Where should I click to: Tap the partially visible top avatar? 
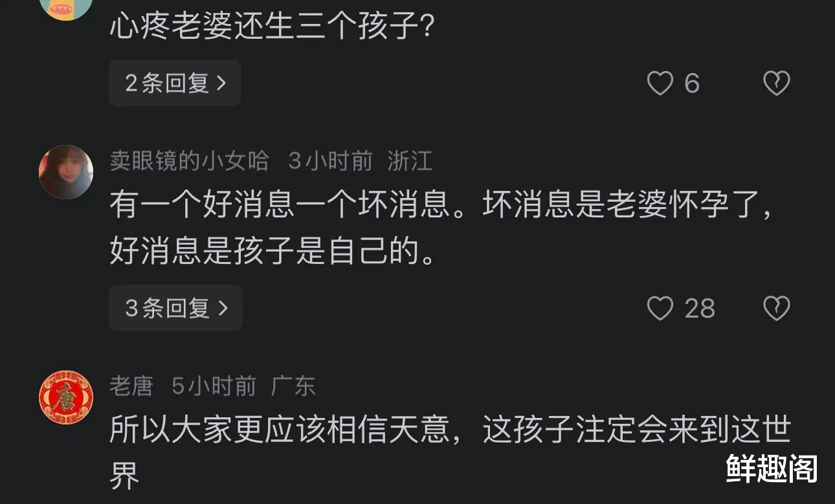click(x=66, y=8)
